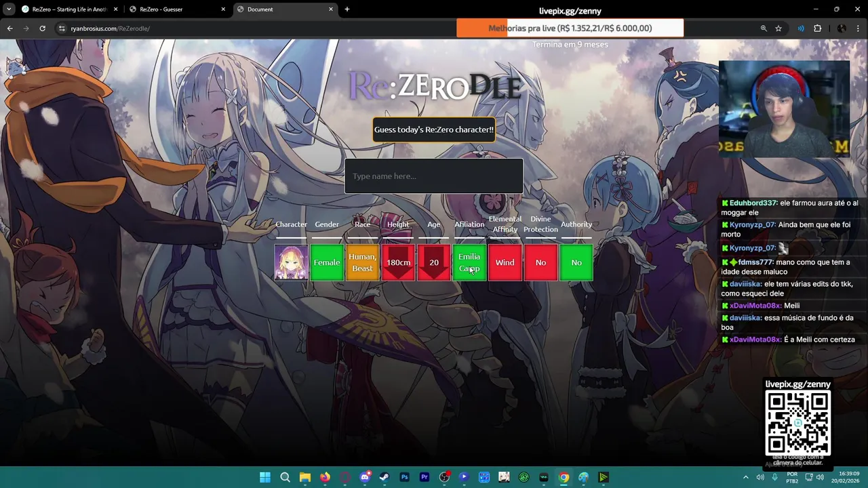Image resolution: width=868 pixels, height=488 pixels.
Task: Click the Afiliation column header
Action: (x=469, y=224)
